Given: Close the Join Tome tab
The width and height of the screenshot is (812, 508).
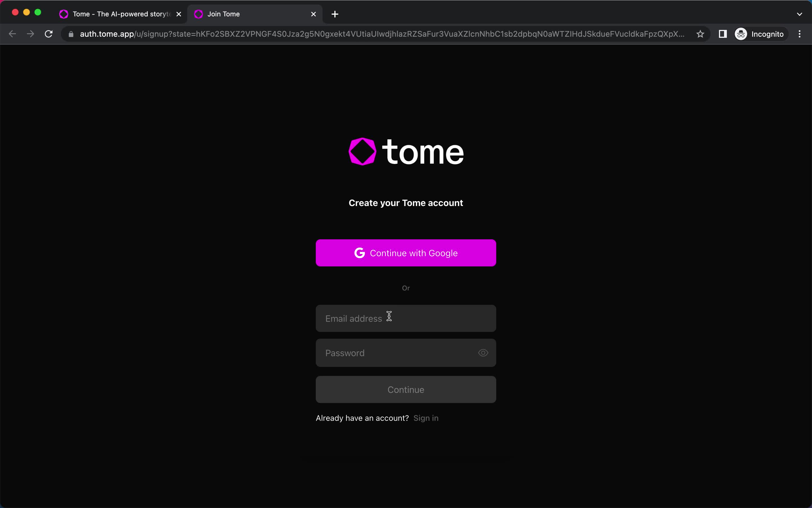Looking at the screenshot, I should tap(314, 14).
